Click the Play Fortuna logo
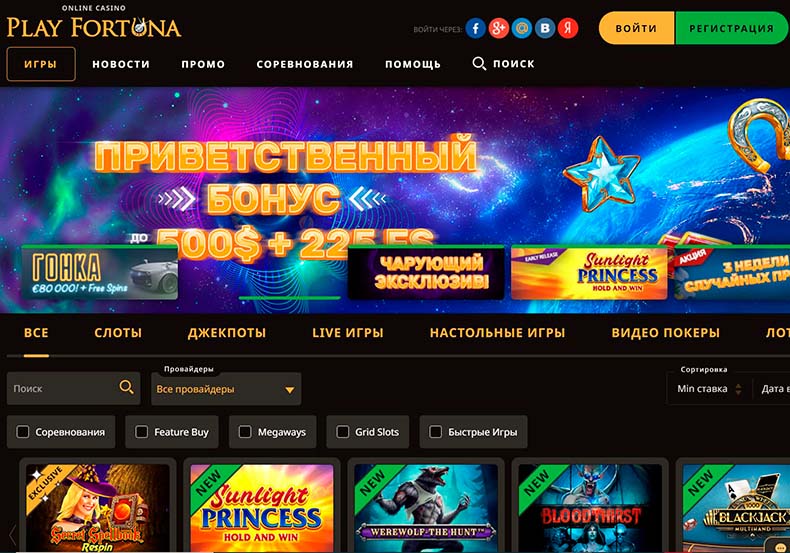 [x=94, y=23]
